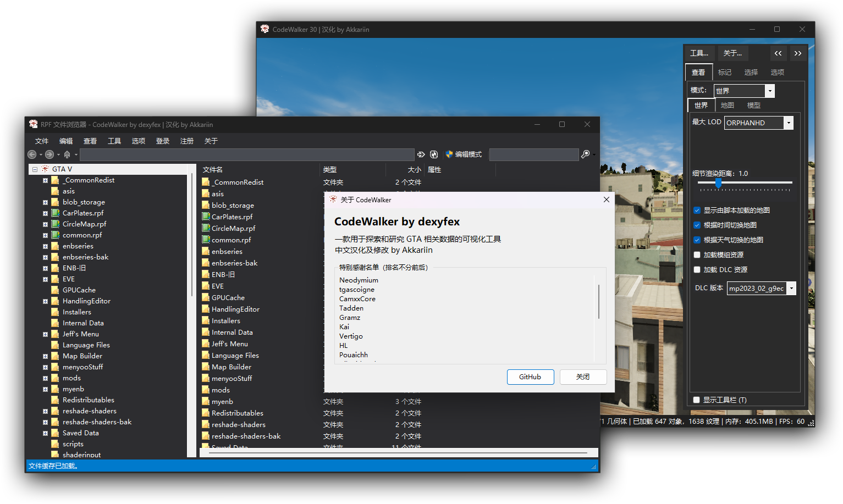Switch to the 标记 tab in CodeWalker panel
This screenshot has width=843, height=504.
tap(725, 72)
